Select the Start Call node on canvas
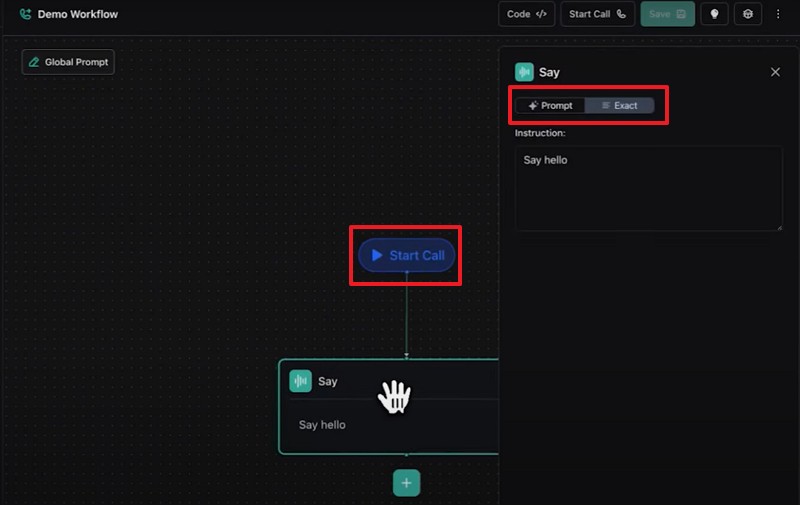 pos(407,255)
